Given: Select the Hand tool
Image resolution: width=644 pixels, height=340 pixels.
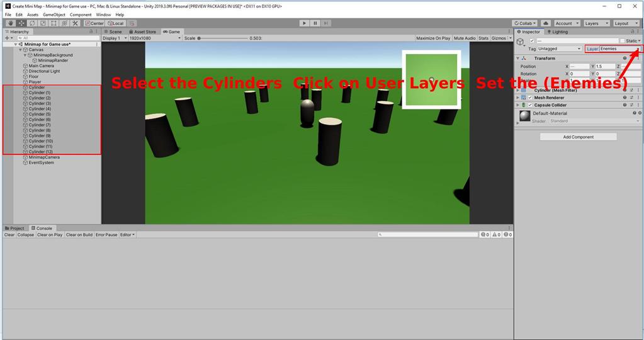Looking at the screenshot, I should [x=11, y=23].
